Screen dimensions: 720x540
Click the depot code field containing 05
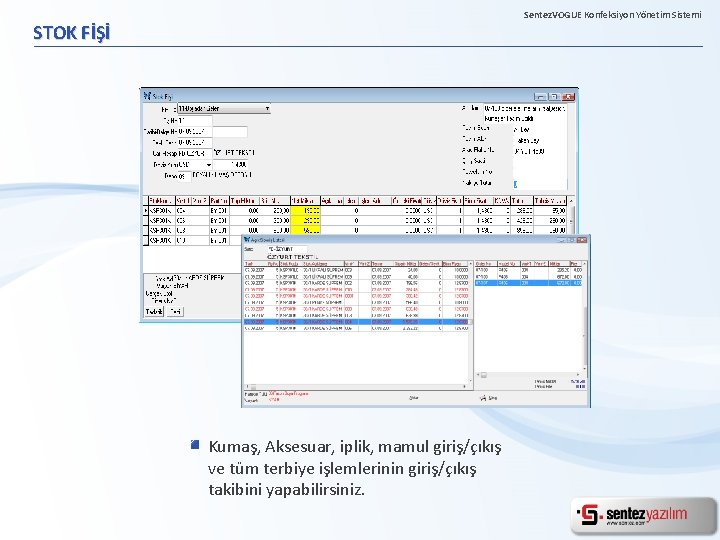(x=184, y=176)
